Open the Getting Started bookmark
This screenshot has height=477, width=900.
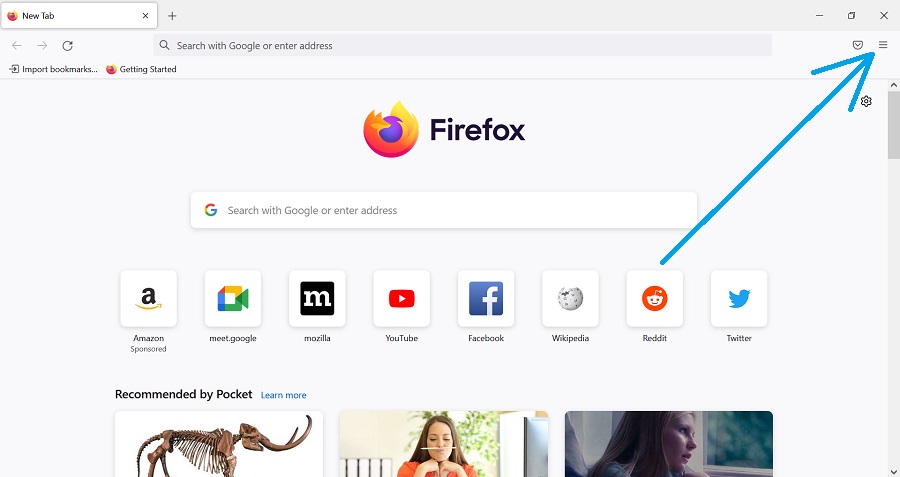pyautogui.click(x=141, y=69)
